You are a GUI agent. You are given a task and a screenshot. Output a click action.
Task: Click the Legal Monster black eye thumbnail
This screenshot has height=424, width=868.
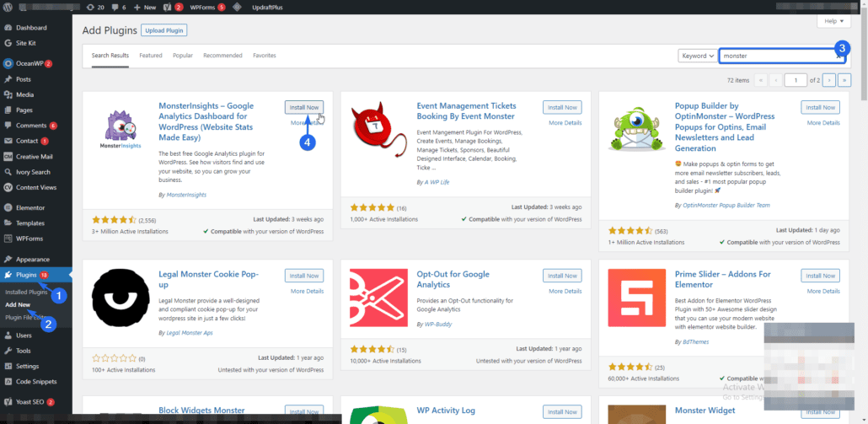(x=121, y=298)
